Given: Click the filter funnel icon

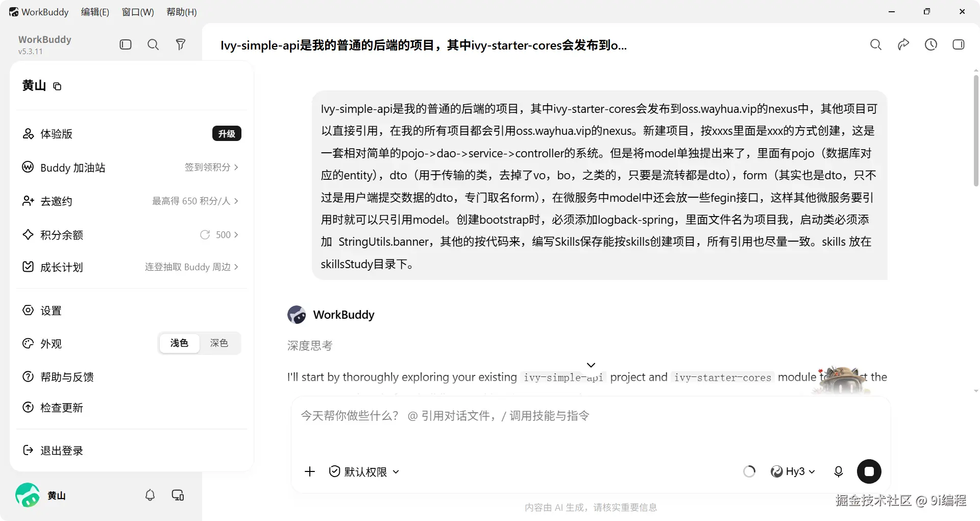Looking at the screenshot, I should 181,44.
